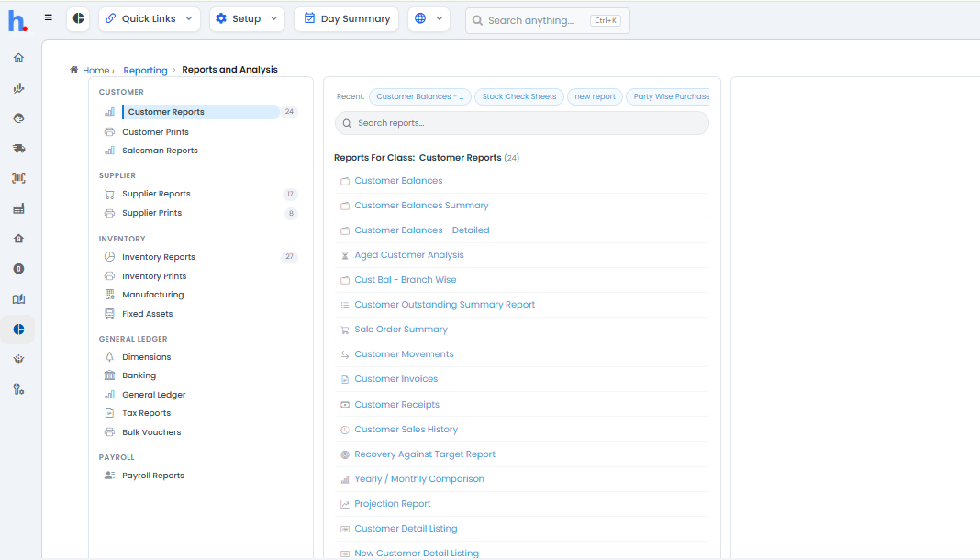
Task: Click the barcode scanner icon in sidebar
Action: (x=18, y=178)
